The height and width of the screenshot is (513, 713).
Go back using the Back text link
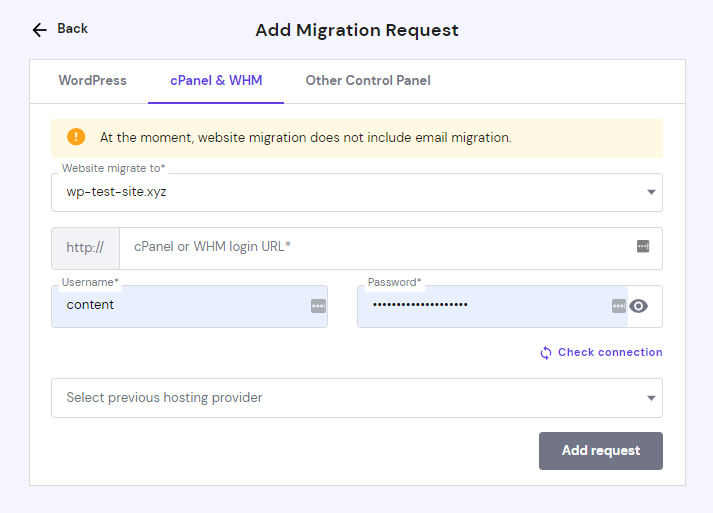point(73,29)
